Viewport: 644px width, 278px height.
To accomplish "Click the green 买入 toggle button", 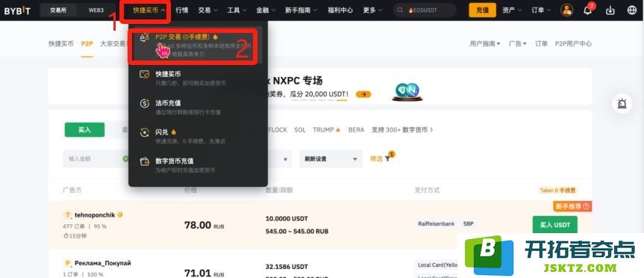I will coord(84,129).
